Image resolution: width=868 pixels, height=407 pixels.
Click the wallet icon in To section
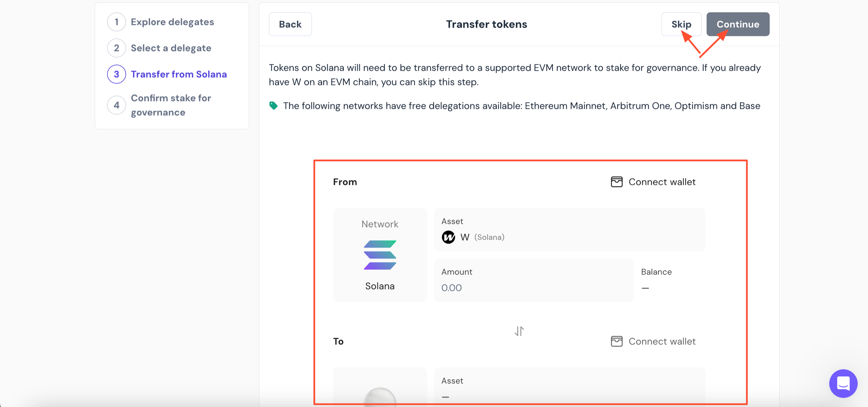[x=616, y=342]
